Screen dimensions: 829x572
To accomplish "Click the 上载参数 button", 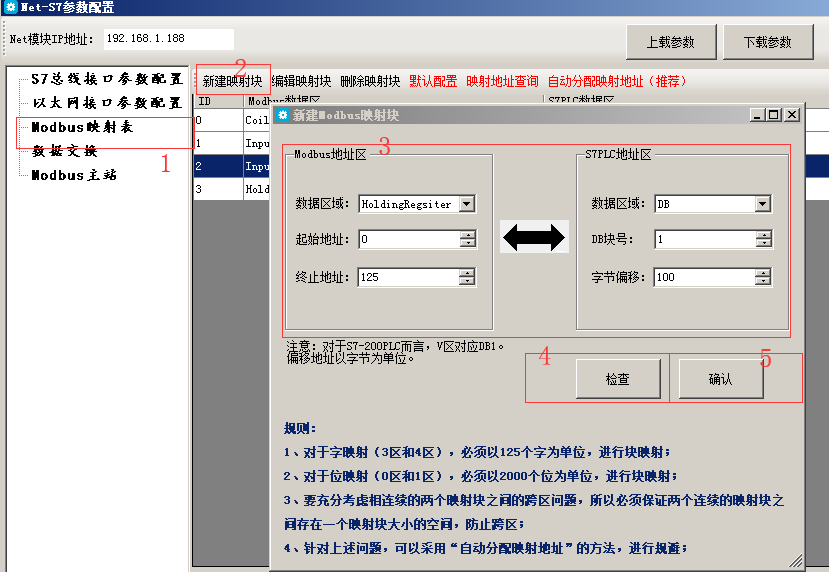I will 670,42.
